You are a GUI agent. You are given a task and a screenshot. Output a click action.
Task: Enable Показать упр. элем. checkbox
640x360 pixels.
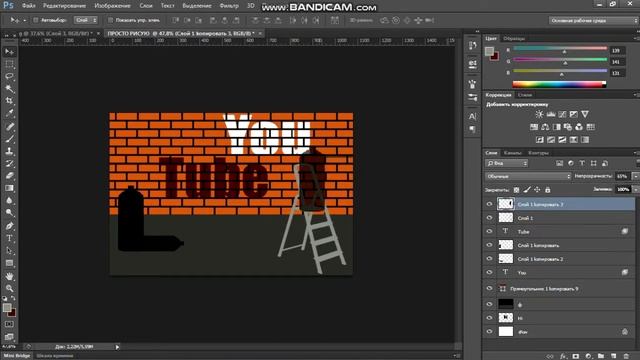pos(110,20)
